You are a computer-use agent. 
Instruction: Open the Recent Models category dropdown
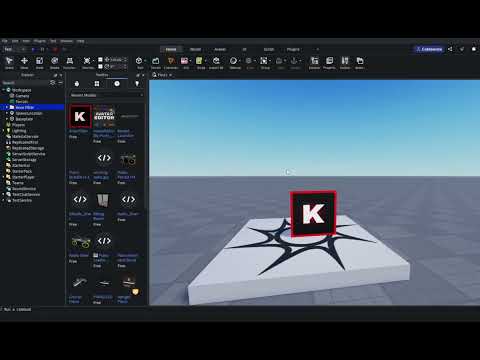[x=107, y=95]
